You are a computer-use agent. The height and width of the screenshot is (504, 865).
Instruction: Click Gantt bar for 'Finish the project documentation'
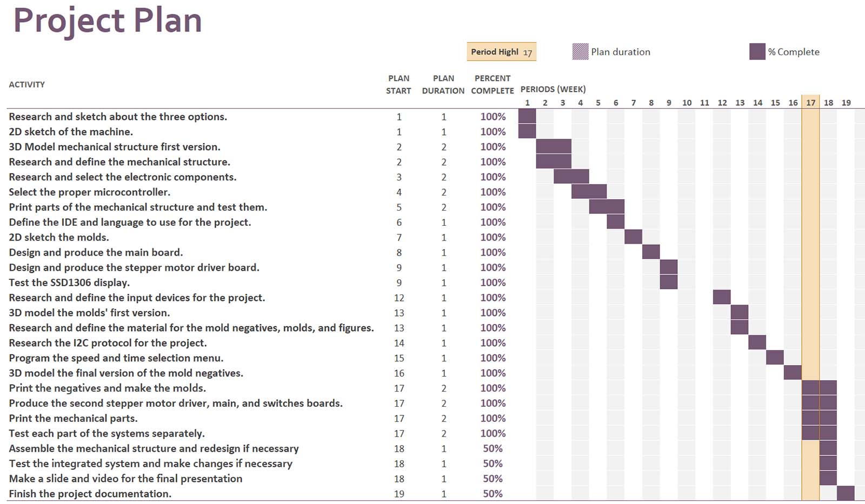846,493
